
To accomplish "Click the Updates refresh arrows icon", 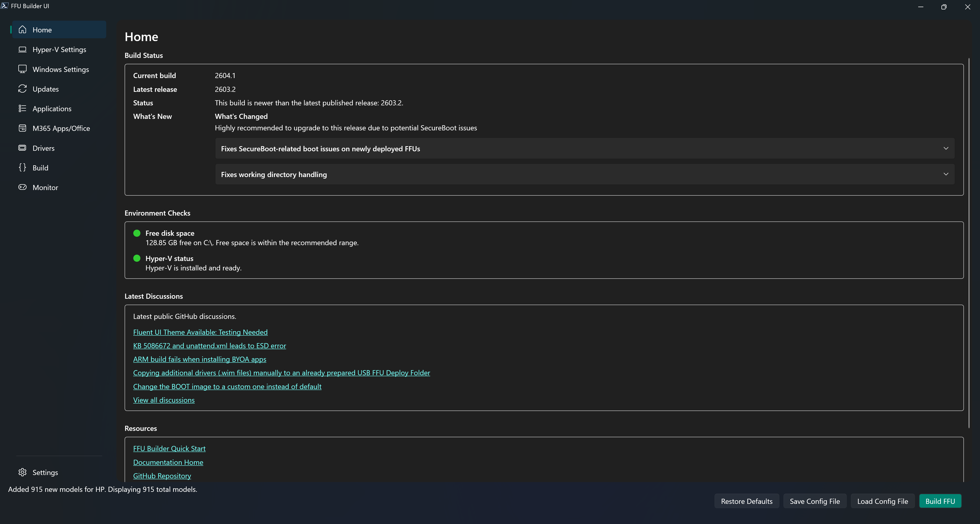I will click(22, 89).
